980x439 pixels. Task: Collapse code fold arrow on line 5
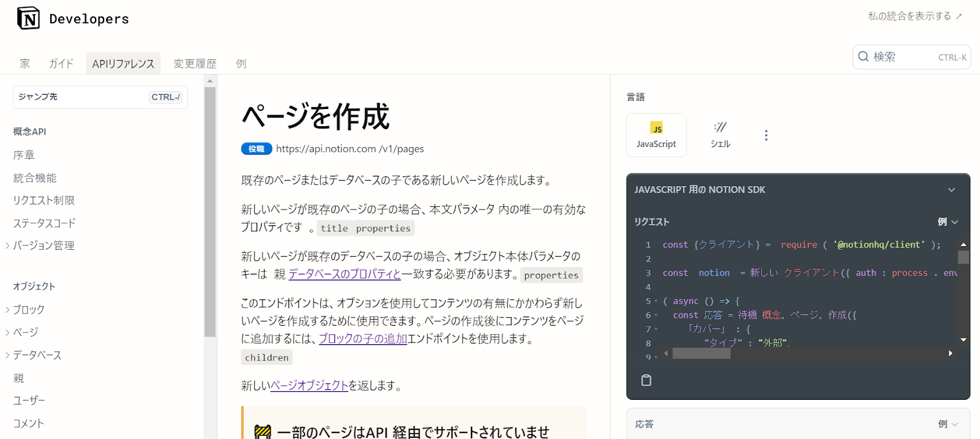(x=656, y=301)
